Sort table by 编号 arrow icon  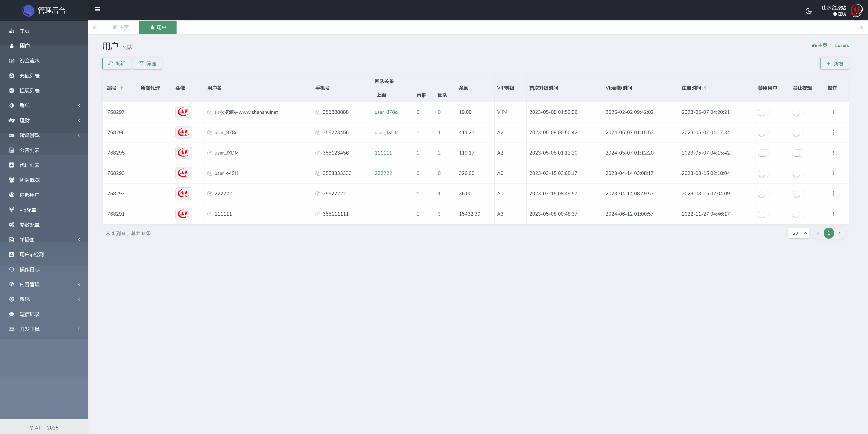click(x=121, y=88)
